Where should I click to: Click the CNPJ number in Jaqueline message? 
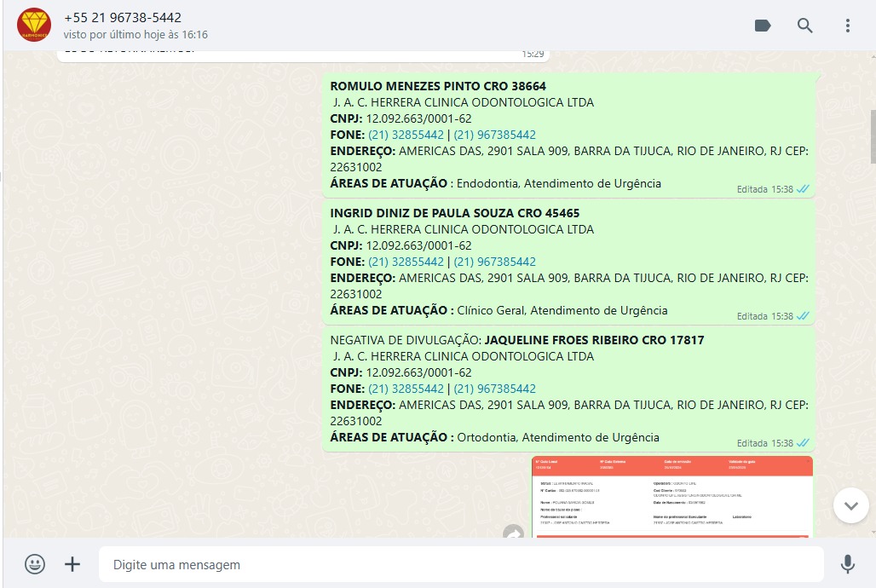(418, 372)
